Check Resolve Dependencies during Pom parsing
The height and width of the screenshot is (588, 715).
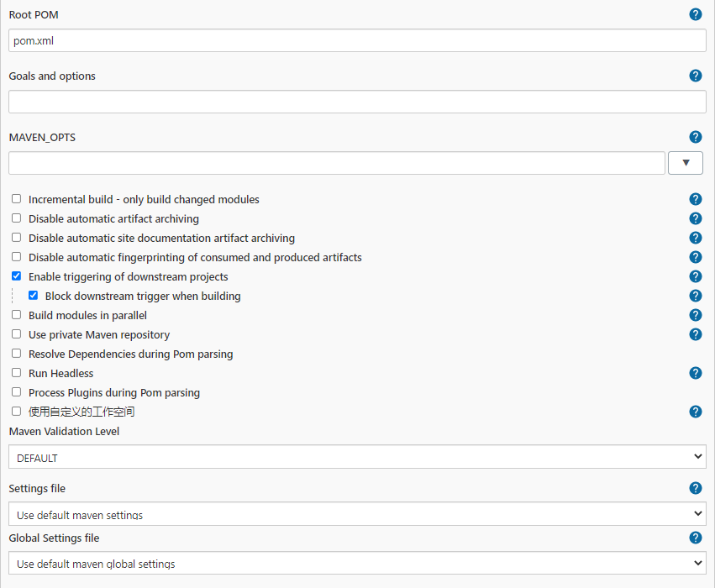pyautogui.click(x=17, y=354)
